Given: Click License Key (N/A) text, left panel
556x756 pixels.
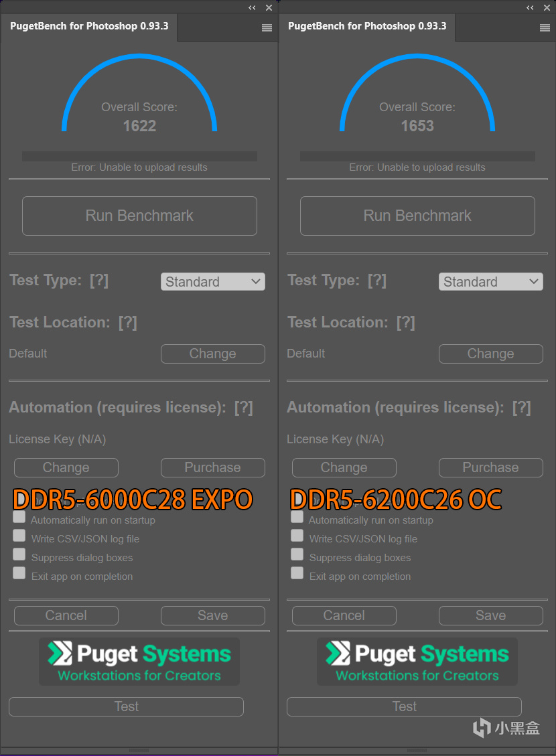Looking at the screenshot, I should (58, 440).
